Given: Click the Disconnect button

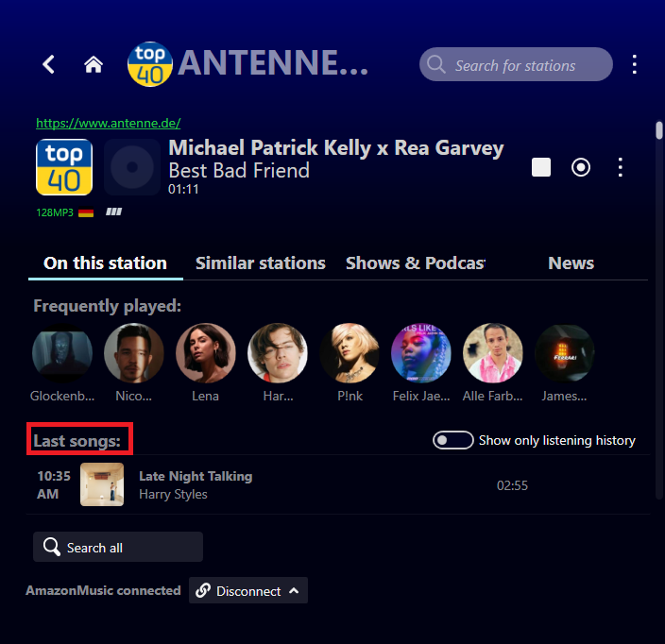Looking at the screenshot, I should tap(248, 590).
